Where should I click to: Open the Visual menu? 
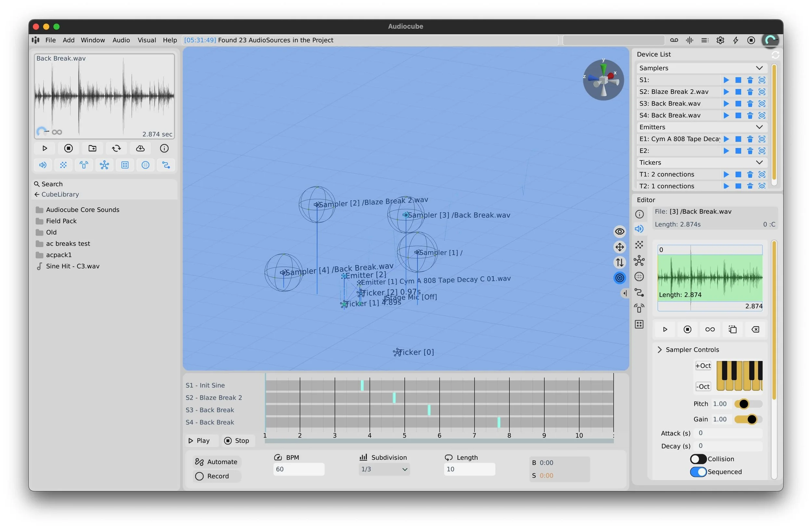[146, 40]
